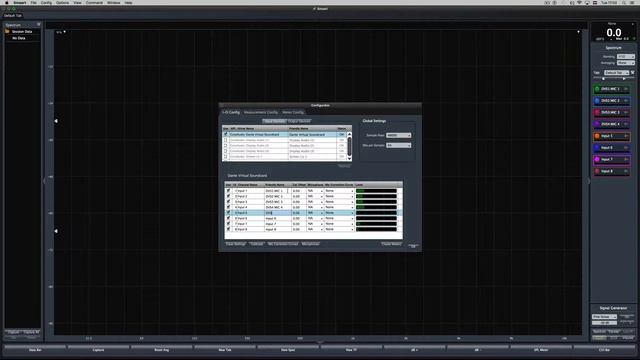640x360 pixels.
Task: Open the Tab selector dropdown
Action: pos(616,73)
